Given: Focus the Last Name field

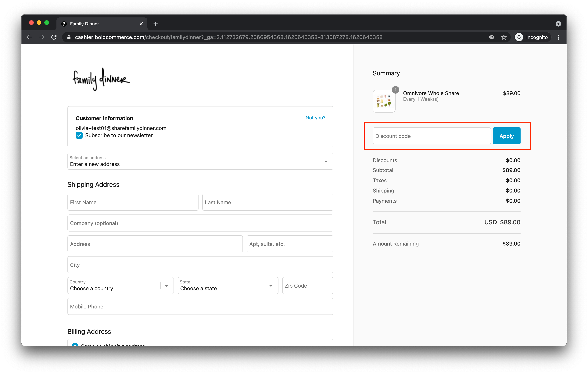Looking at the screenshot, I should (x=268, y=202).
